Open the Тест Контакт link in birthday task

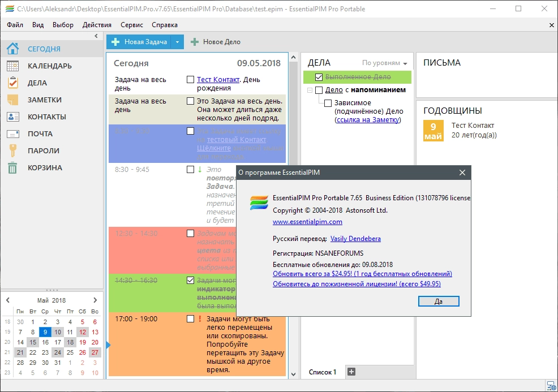218,80
